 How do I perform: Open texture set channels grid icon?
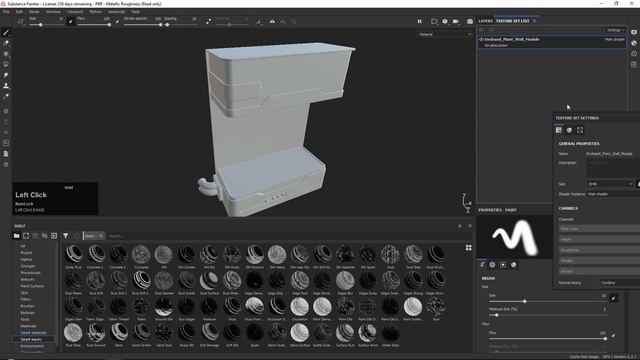click(x=559, y=130)
